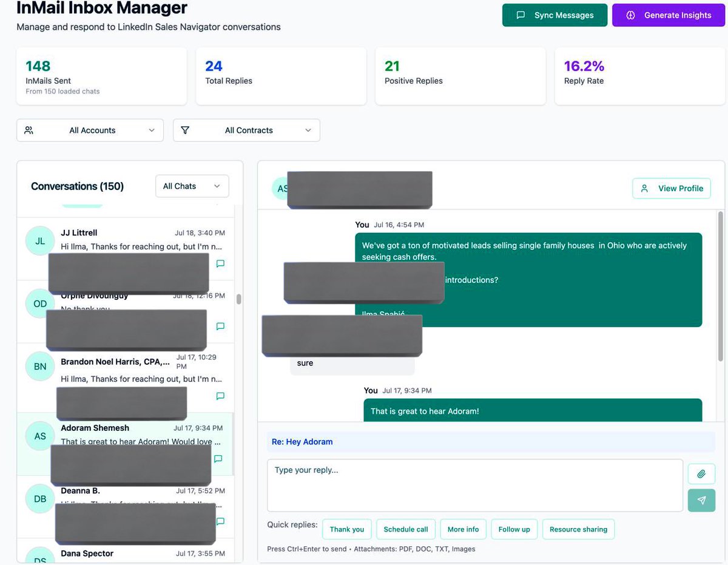The width and height of the screenshot is (728, 565).
Task: Open the Adoram Shemesh conversation
Action: (x=125, y=444)
